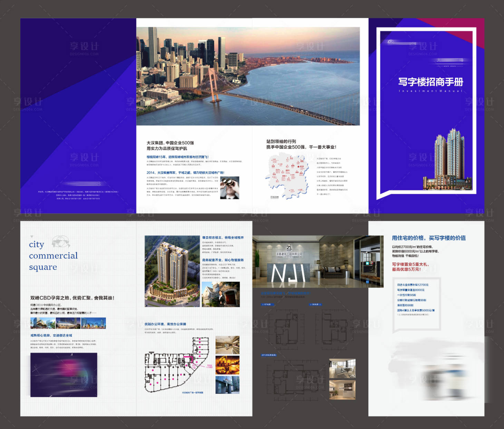
Task: Click the blurred dark purple image
Action: (x=64, y=375)
